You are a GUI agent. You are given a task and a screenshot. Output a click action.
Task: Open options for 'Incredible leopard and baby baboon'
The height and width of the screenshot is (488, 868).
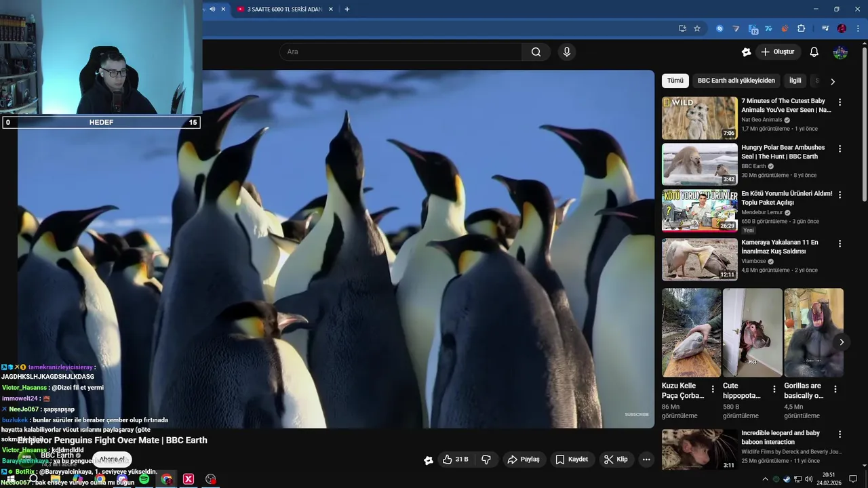click(840, 434)
